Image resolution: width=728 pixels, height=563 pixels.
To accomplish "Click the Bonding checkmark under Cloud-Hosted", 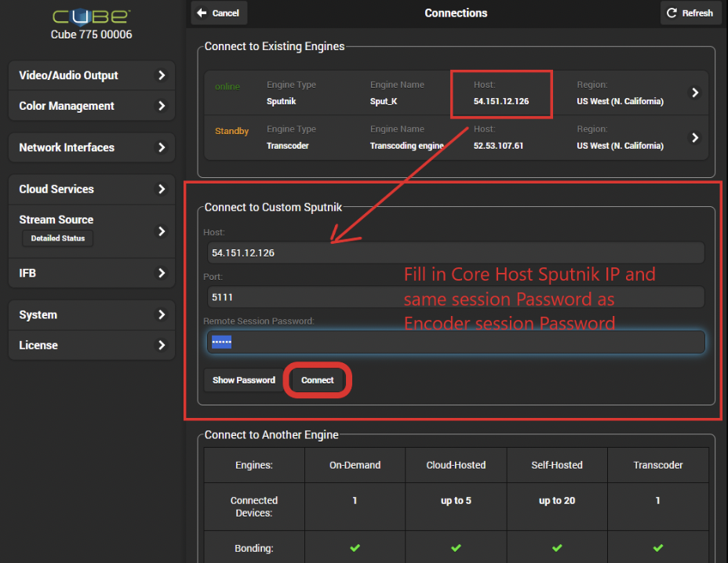I will (x=456, y=547).
